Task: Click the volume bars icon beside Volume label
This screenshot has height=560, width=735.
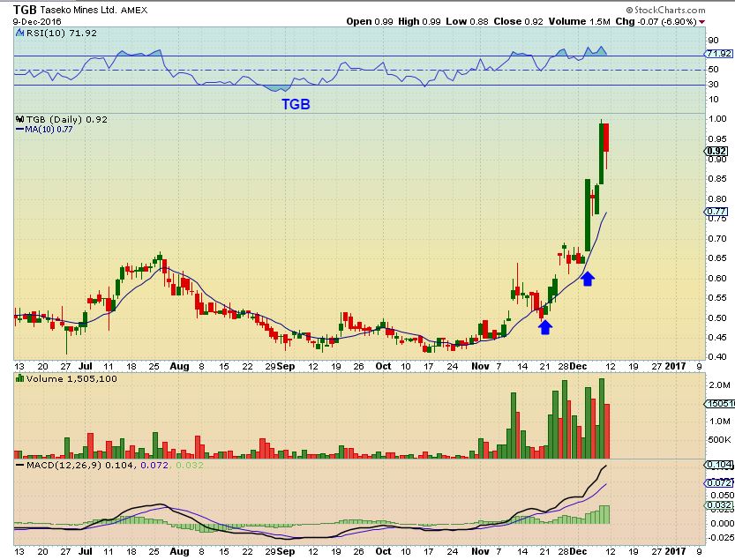Action: pos(19,378)
